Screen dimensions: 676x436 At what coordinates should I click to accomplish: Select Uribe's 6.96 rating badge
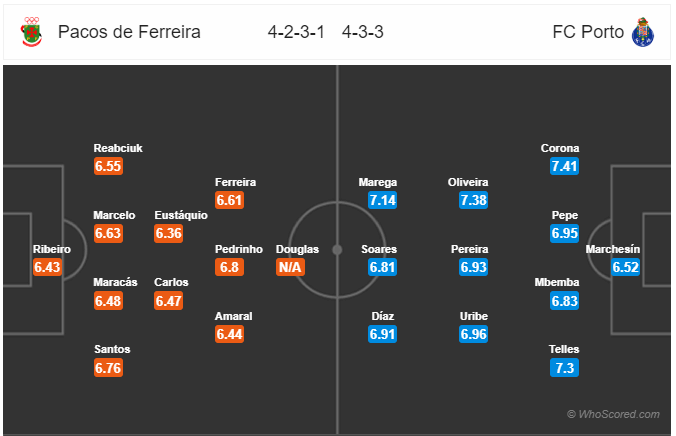pyautogui.click(x=473, y=334)
